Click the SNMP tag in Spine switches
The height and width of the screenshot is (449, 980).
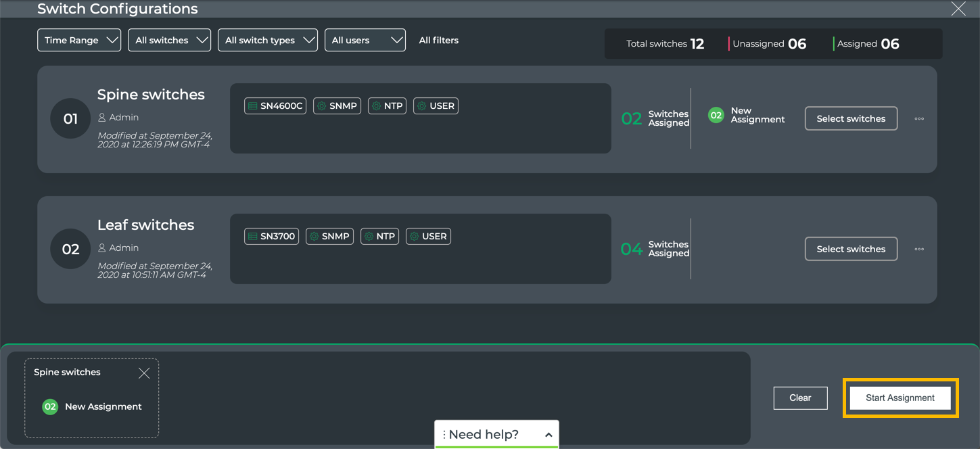(337, 106)
